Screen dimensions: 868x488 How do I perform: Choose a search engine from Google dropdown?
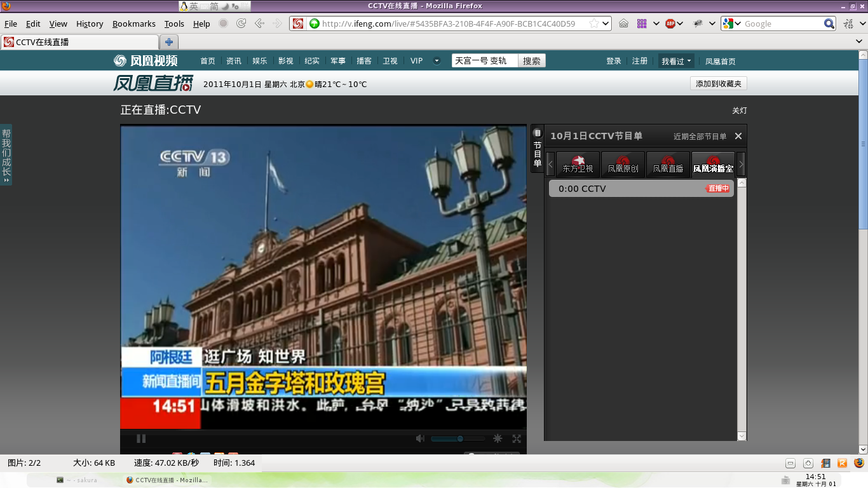[x=732, y=24]
